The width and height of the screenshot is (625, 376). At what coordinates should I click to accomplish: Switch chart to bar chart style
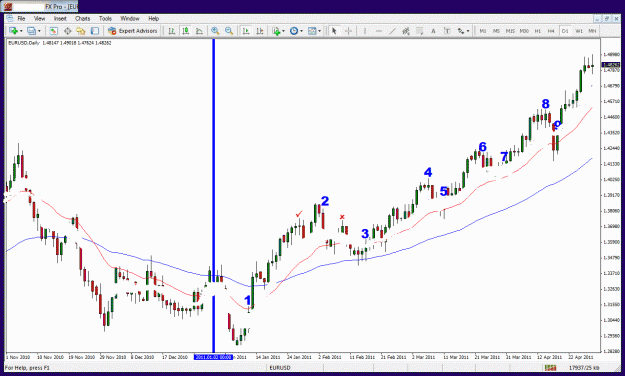pyautogui.click(x=172, y=31)
